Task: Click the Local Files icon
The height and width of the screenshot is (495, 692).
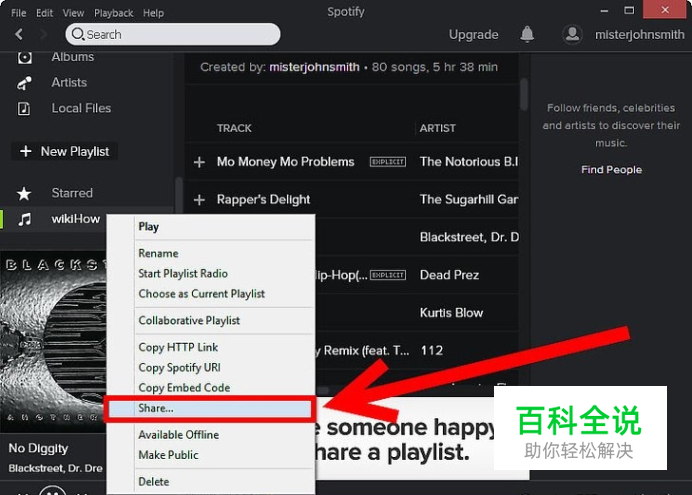Action: pos(24,108)
